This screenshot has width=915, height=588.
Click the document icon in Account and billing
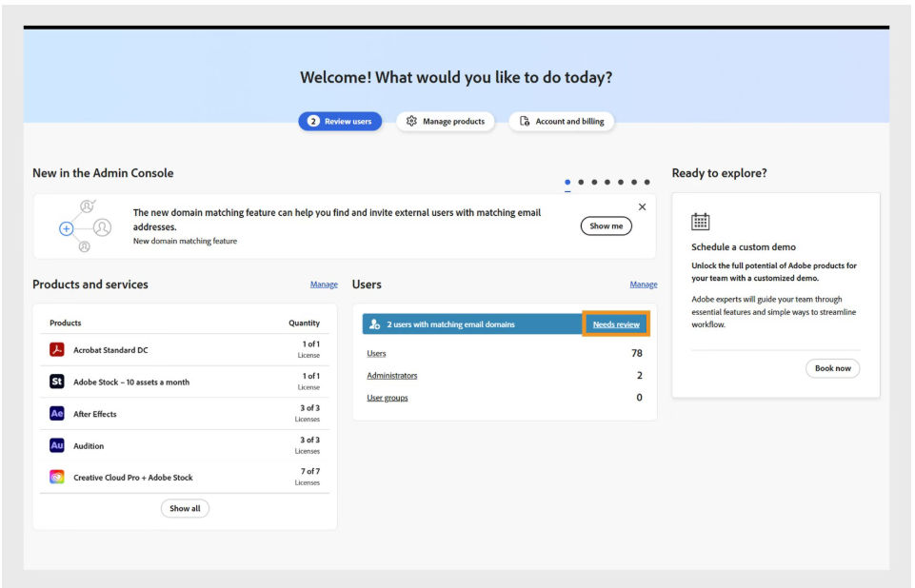[525, 121]
